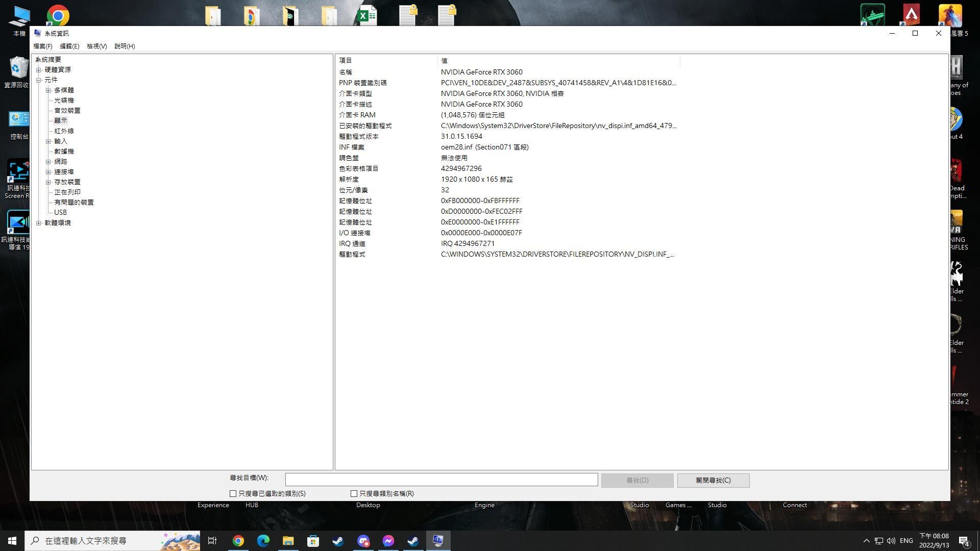Select USB in the components tree
Screen dimensions: 980x551
coord(60,213)
